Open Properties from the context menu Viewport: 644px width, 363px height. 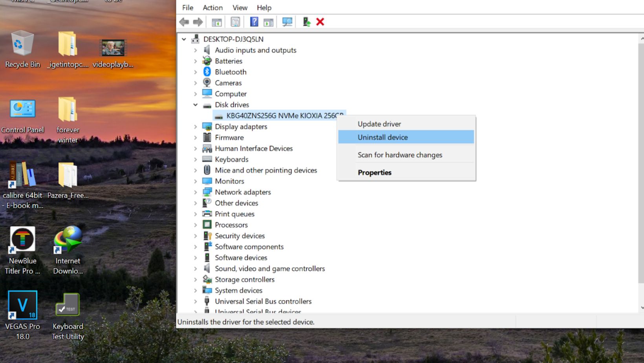(374, 172)
